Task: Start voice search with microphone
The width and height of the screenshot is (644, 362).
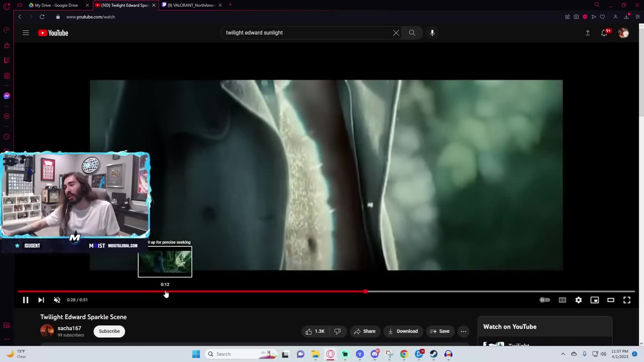Action: (432, 33)
